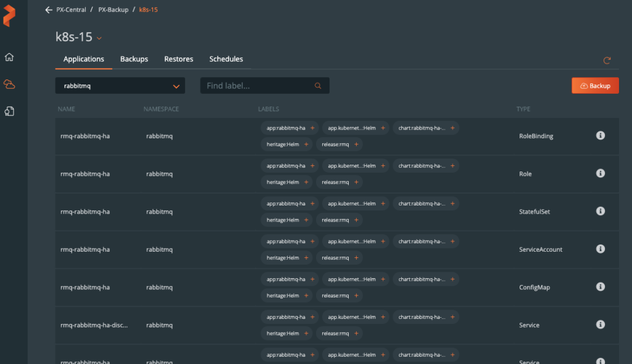632x364 pixels.
Task: Expand the k8s-15 cluster dropdown
Action: [99, 38]
